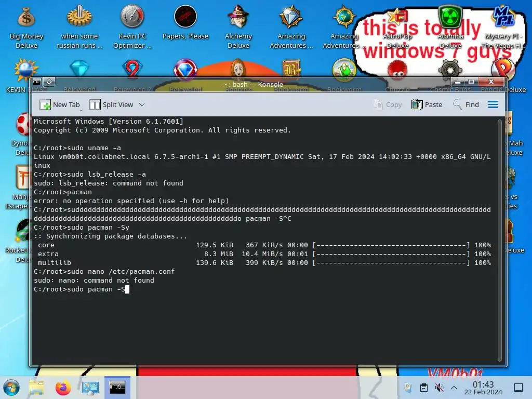The height and width of the screenshot is (399, 532).
Task: Select the Chuzzle red fuzzy icon
Action: pyautogui.click(x=397, y=69)
